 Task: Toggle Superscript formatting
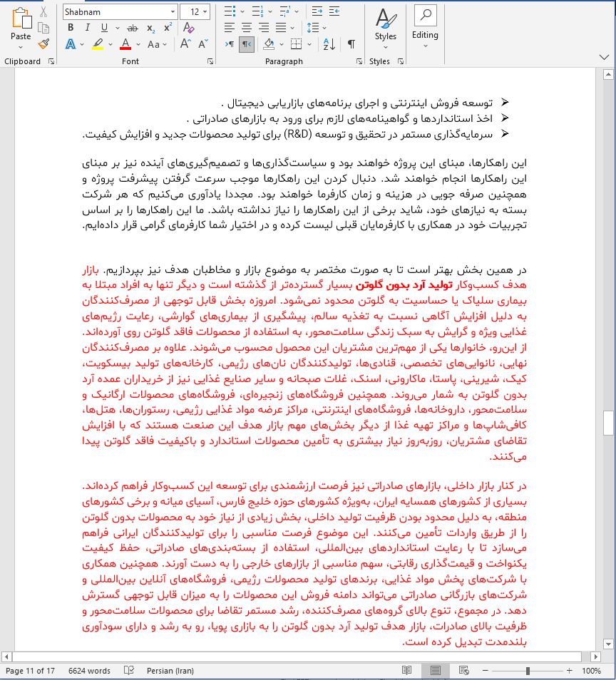[x=168, y=29]
